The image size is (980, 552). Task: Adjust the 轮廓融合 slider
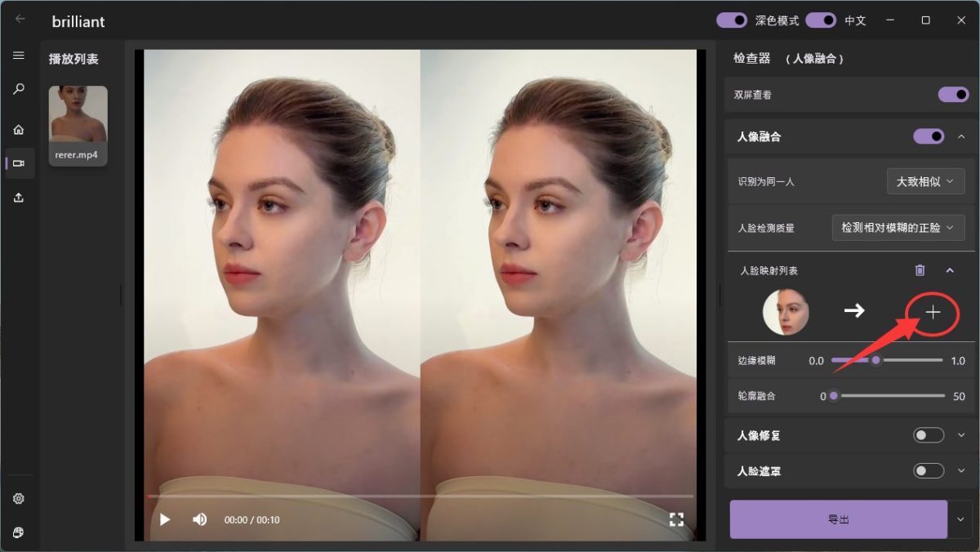(887, 396)
